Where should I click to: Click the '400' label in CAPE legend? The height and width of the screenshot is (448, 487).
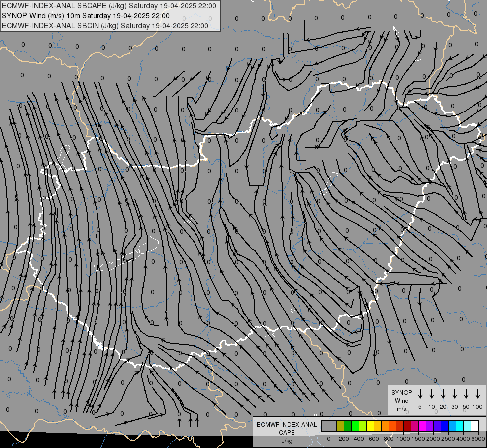(x=359, y=439)
